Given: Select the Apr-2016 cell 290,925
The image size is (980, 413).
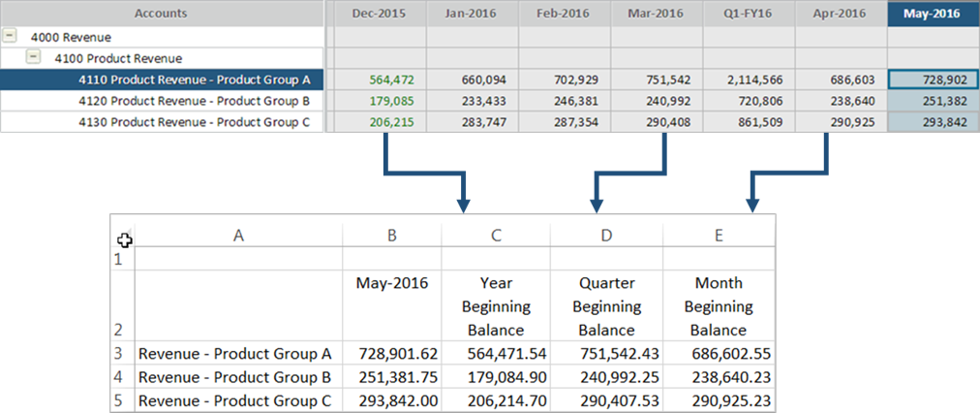Looking at the screenshot, I should pos(842,122).
